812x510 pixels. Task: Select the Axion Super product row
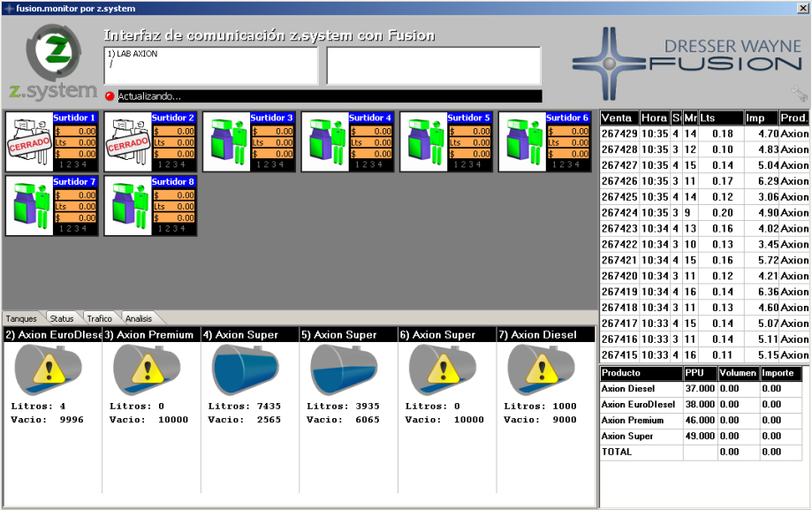pos(702,436)
